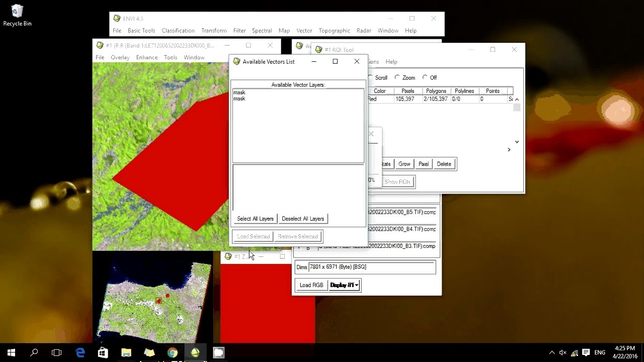Click the Load RGB button
This screenshot has width=644, height=362.
[311, 285]
